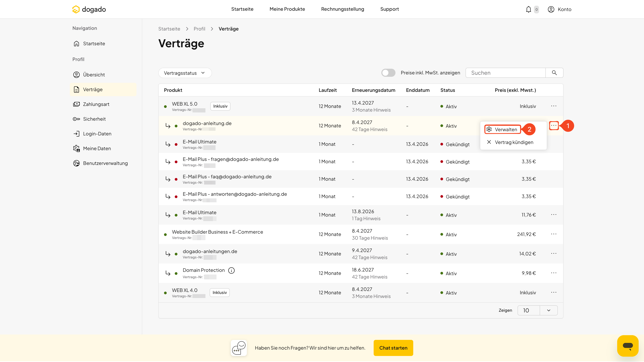Viewport: 644px width, 362px height.
Task: Open the Zeigen rows-per-page dropdown
Action: click(x=538, y=310)
